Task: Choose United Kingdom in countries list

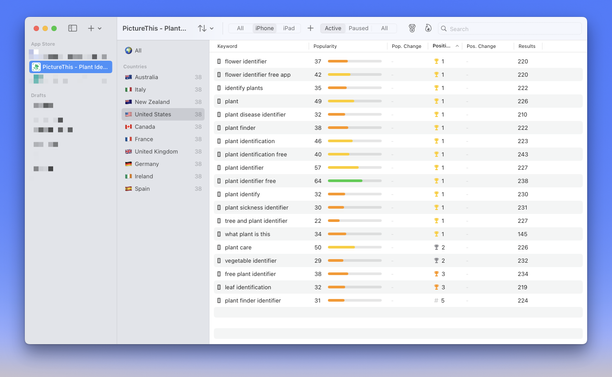Action: pos(163,151)
